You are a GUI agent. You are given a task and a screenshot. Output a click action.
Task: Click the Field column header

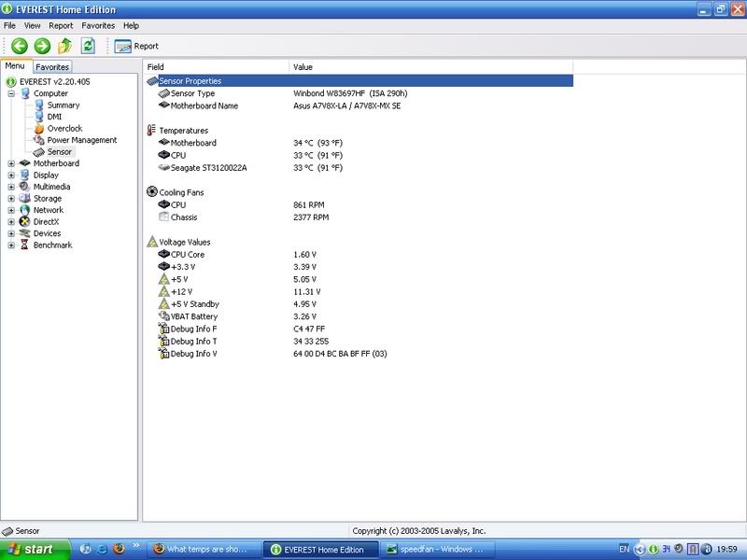216,67
